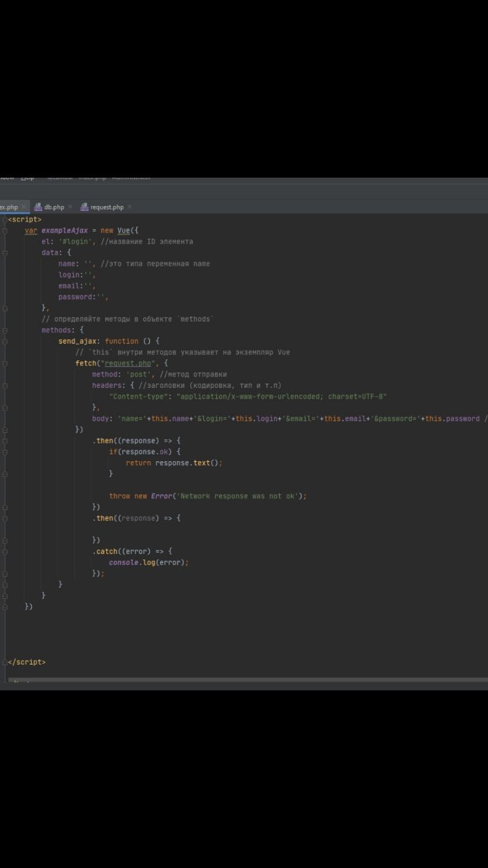Fold the 'data: {' block in gutter
488x868 pixels.
[x=5, y=252]
